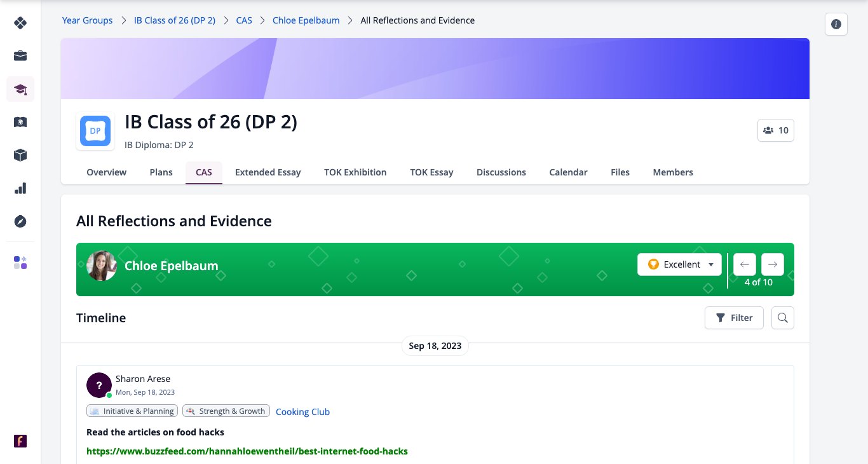Click the Chloe Epelbaum breadcrumb link

306,20
